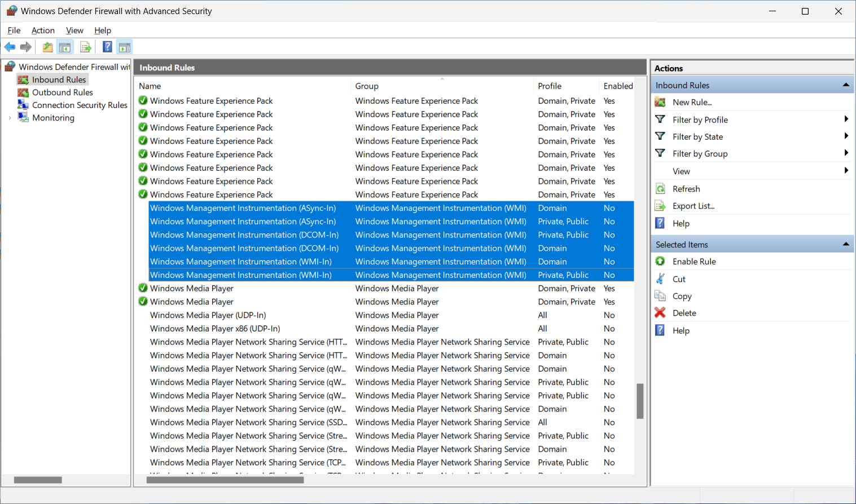Screen dimensions: 856x504
Task: Click horizontal scrollbar thumb under console tree
Action: pos(38,480)
